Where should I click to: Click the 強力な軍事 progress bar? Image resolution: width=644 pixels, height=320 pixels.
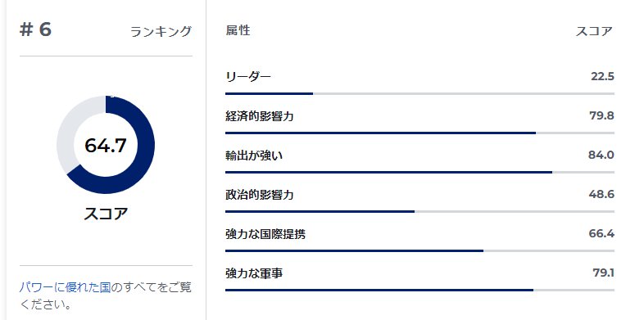(x=420, y=290)
